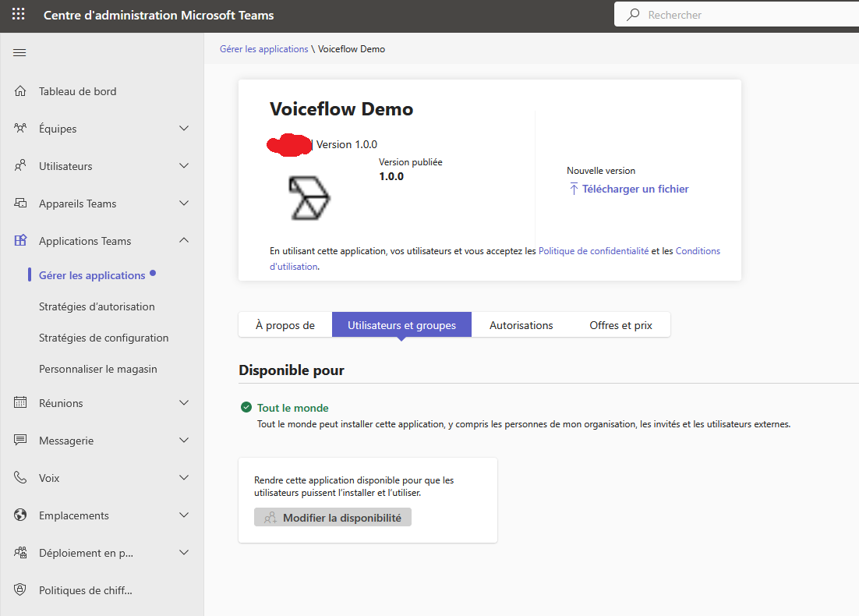Click the Version publiée 1.0.0 value
The height and width of the screenshot is (616, 859).
pos(391,176)
